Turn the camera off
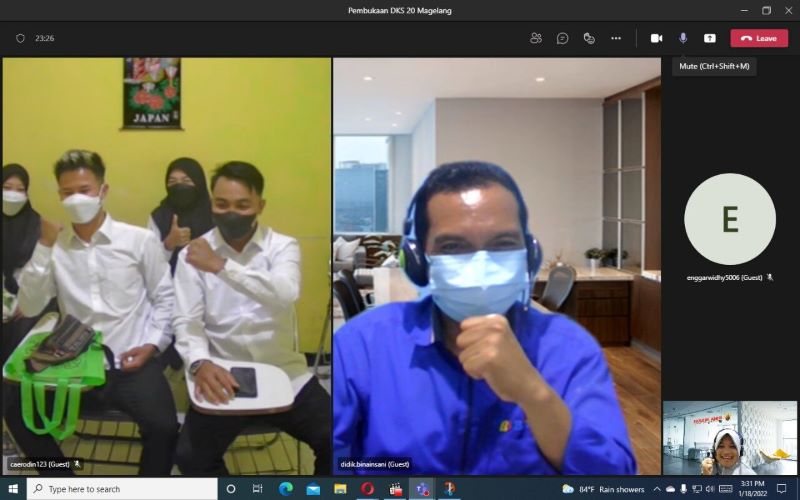The height and width of the screenshot is (500, 800). tap(657, 38)
